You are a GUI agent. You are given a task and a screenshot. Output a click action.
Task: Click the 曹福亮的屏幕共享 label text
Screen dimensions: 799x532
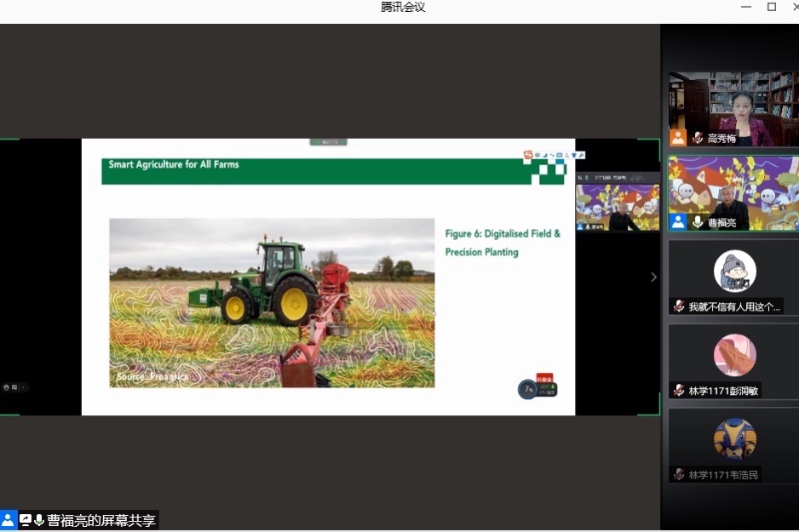coord(101,520)
